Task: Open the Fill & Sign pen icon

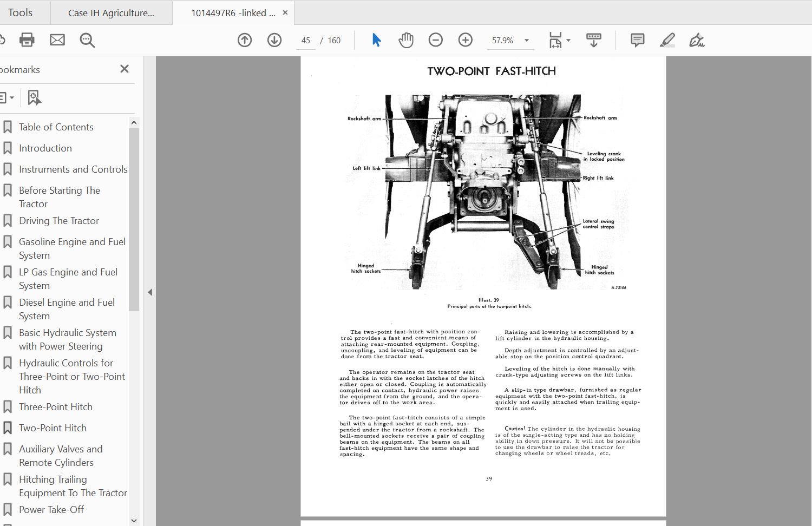Action: [697, 40]
